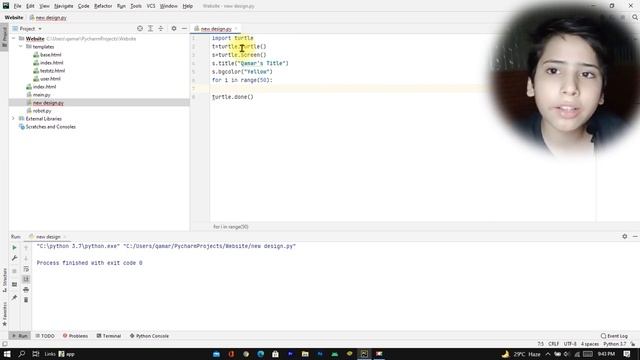Open the Navigate menu
The width and height of the screenshot is (640, 360).
[x=64, y=6]
